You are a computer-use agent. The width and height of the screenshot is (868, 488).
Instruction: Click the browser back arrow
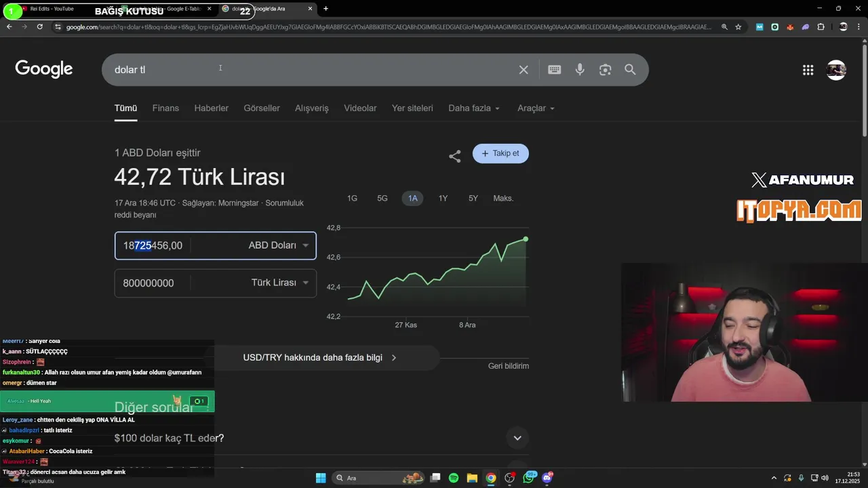click(9, 26)
